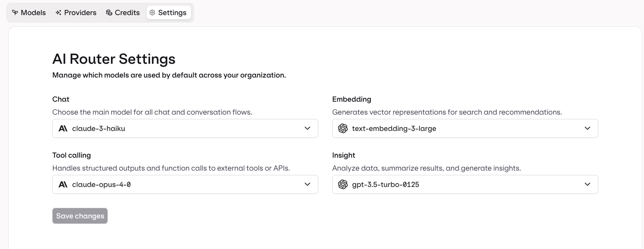Click the Providers sparkle icon
Image resolution: width=644 pixels, height=249 pixels.
pyautogui.click(x=59, y=12)
